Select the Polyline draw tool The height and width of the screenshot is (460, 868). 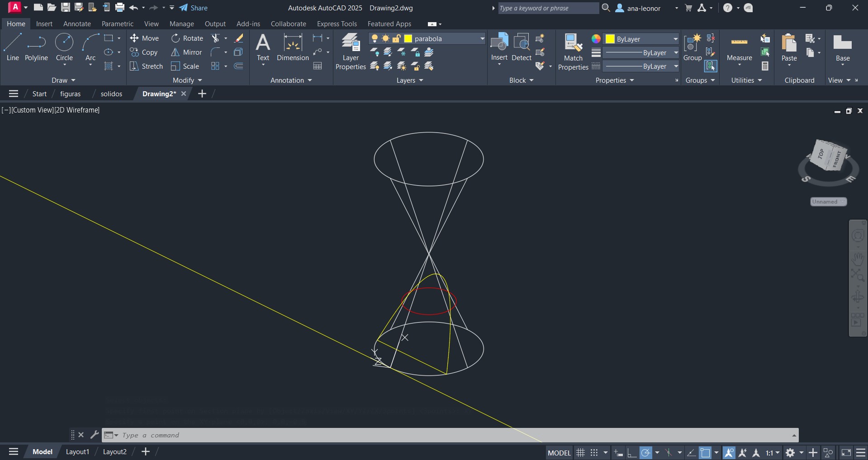click(x=36, y=47)
